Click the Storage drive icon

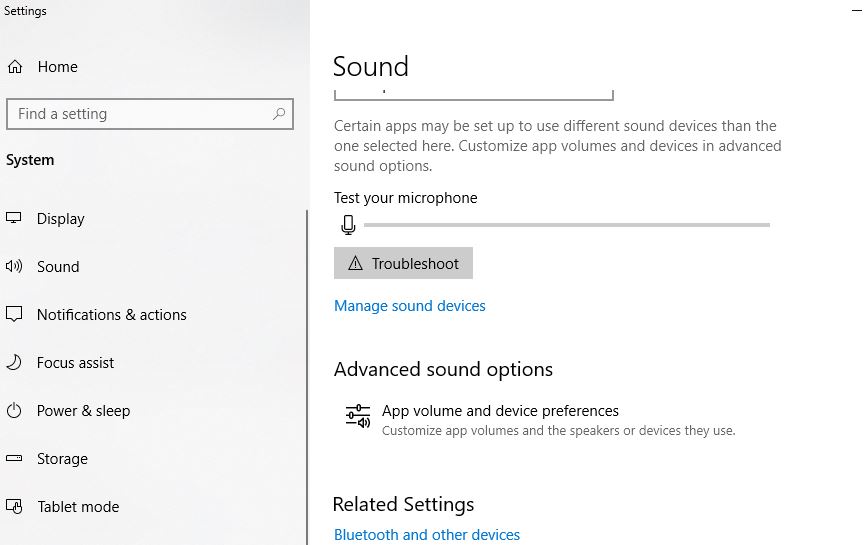coord(14,459)
